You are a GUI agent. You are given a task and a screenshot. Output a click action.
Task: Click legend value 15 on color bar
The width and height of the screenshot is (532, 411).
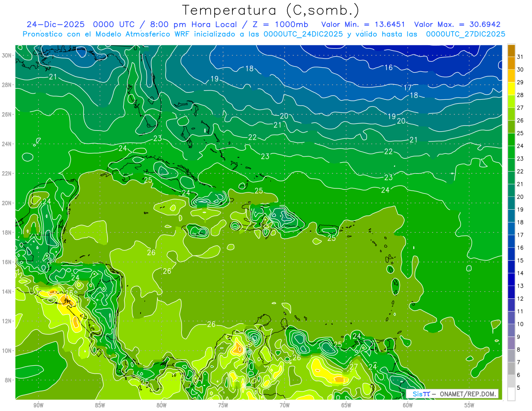pyautogui.click(x=520, y=260)
